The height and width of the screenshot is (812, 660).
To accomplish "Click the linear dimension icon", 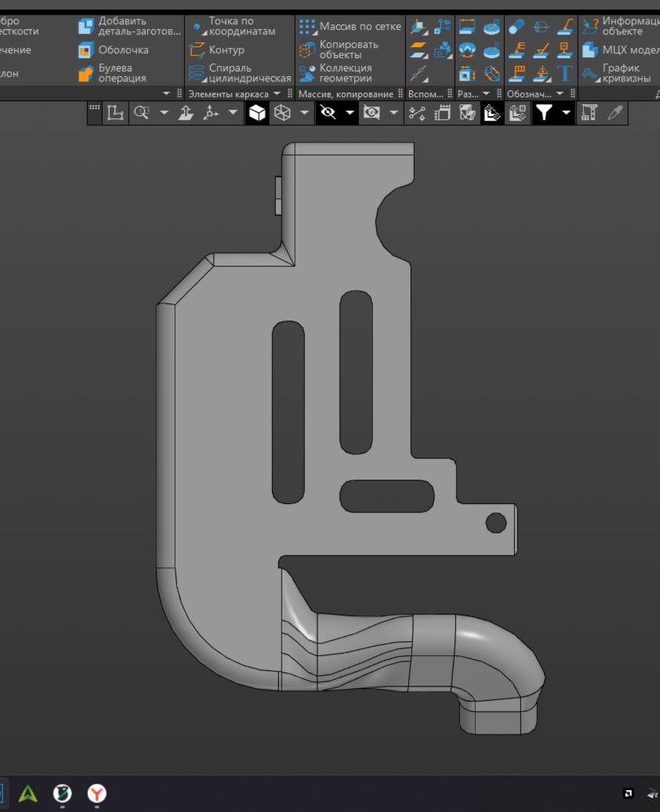I will [x=467, y=27].
